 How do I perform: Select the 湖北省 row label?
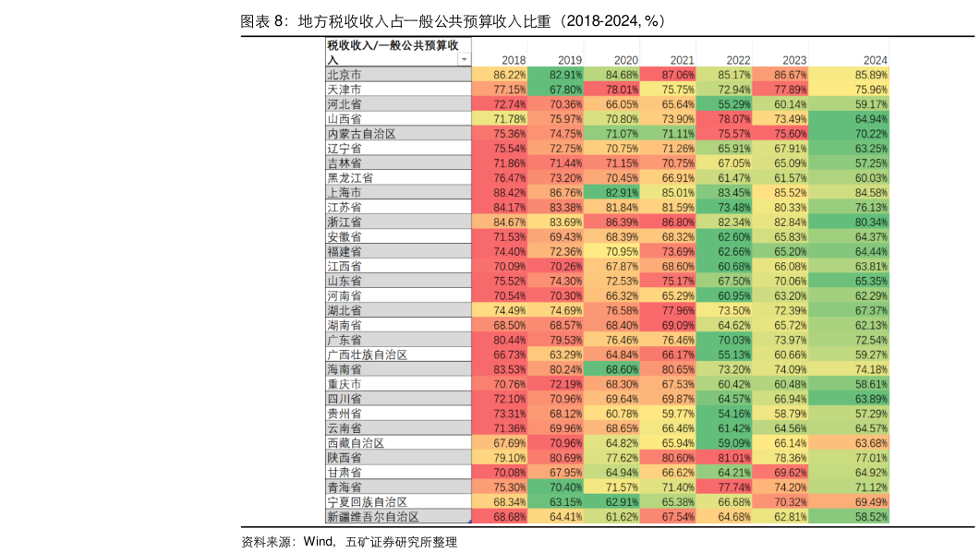(x=399, y=310)
